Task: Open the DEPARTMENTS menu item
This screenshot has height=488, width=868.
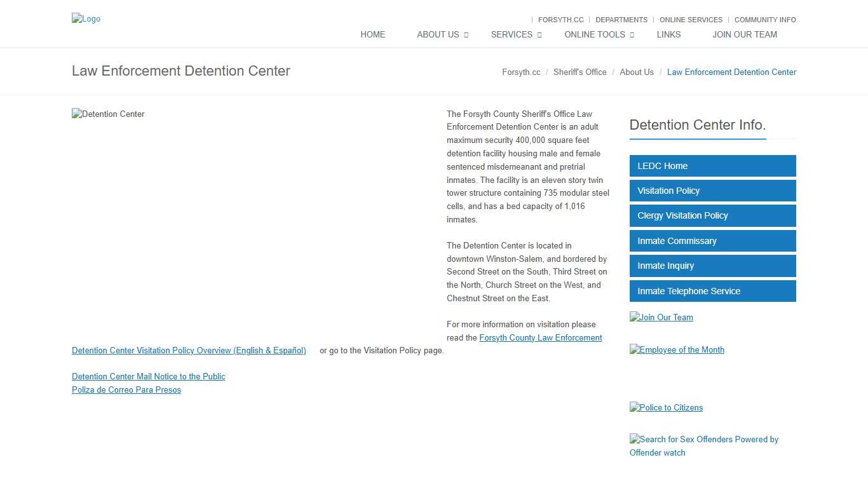Action: click(x=621, y=20)
